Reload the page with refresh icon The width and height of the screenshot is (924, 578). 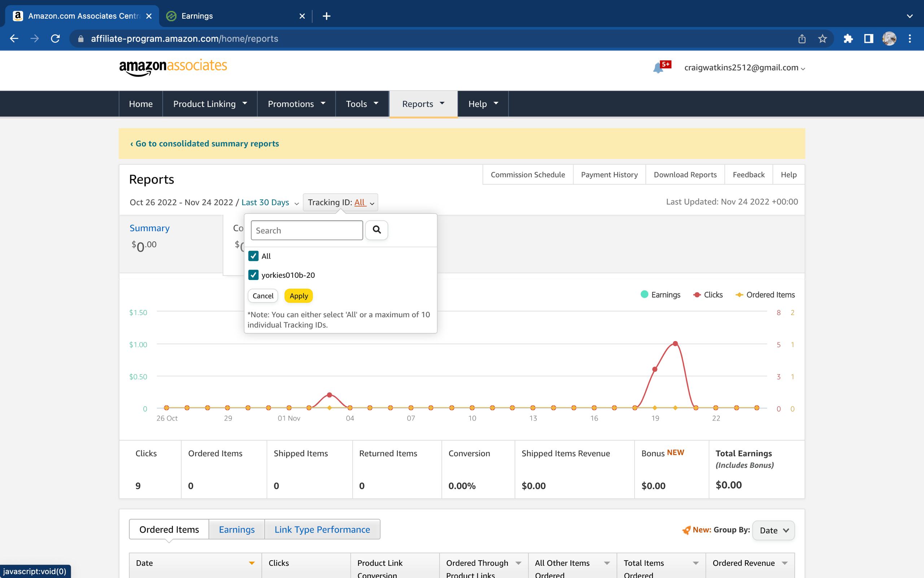pos(55,39)
